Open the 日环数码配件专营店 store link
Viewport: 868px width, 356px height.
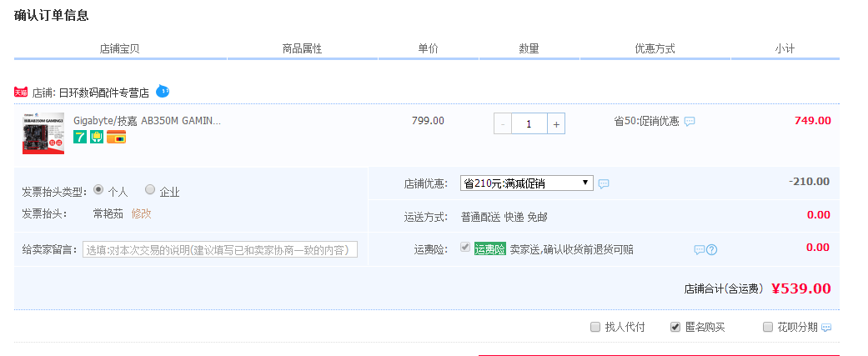(104, 93)
